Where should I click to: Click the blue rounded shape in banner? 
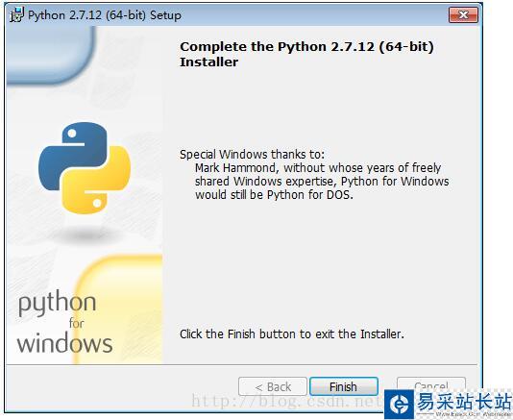(51, 56)
